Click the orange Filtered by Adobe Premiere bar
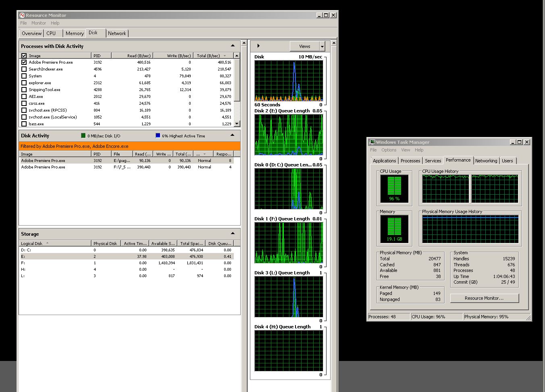Viewport: 545px width, 392px height. pos(129,146)
